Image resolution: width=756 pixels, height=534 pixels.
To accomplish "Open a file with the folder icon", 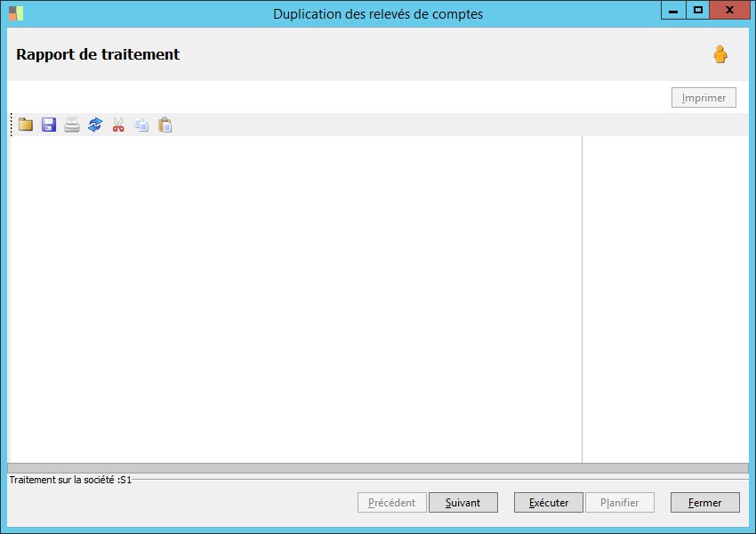I will tap(26, 125).
